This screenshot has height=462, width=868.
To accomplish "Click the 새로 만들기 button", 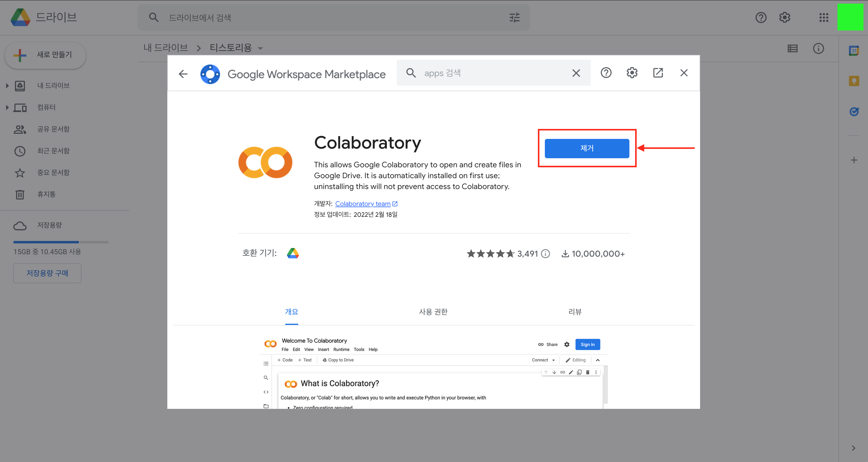I will coord(45,55).
